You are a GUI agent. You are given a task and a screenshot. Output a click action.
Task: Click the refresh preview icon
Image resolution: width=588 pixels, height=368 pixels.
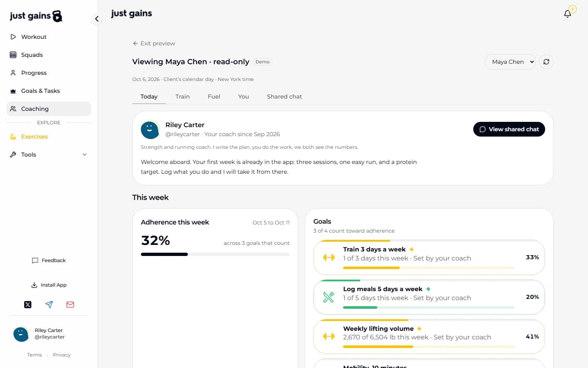[x=546, y=62]
